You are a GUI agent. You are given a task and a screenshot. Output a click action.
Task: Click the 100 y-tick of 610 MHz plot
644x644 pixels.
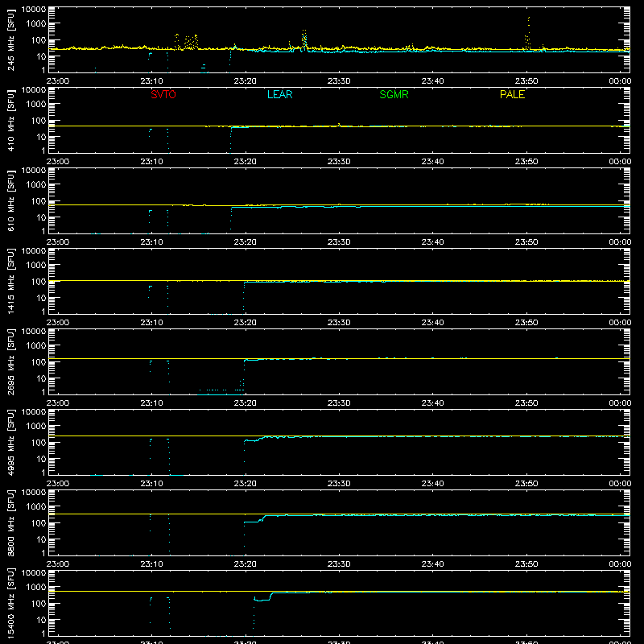tap(39, 201)
